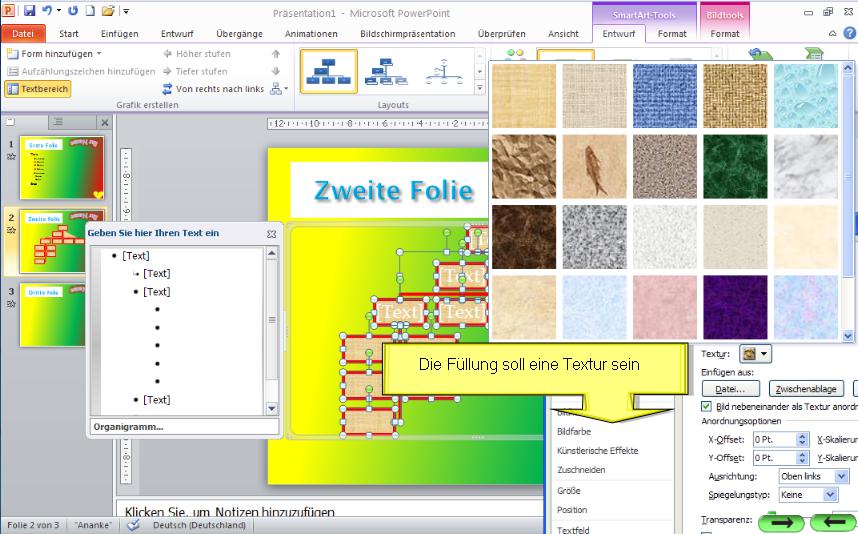Toggle the Textbereich button
The image size is (858, 534).
[38, 89]
